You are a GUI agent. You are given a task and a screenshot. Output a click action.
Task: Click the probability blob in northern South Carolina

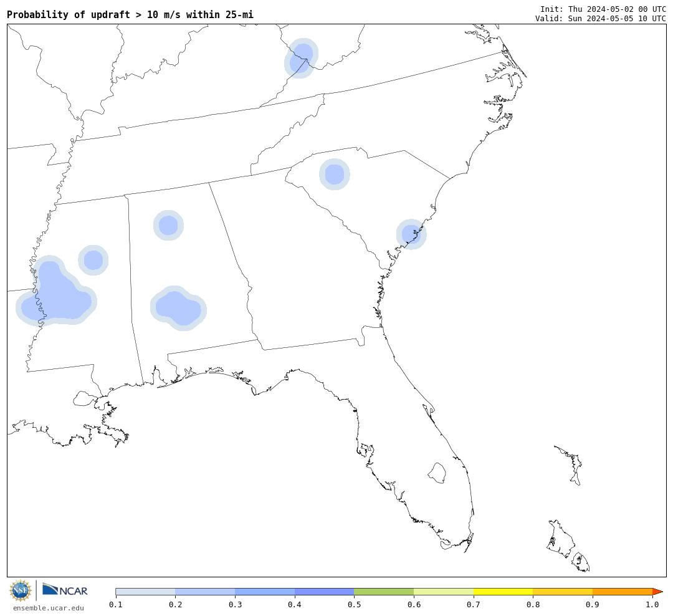(335, 175)
